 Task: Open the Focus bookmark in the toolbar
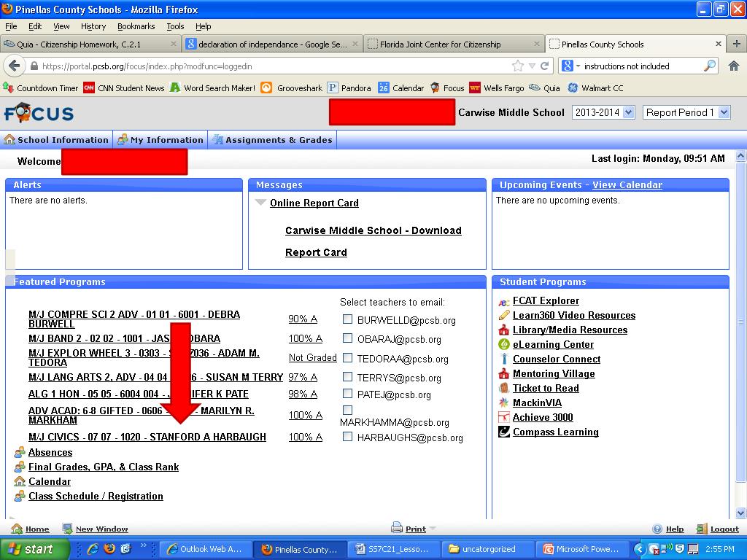point(447,87)
